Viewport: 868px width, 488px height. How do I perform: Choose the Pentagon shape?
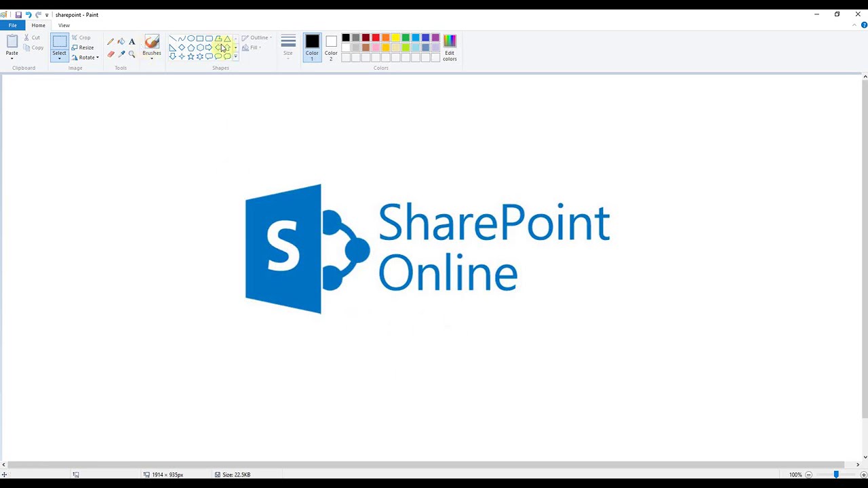191,47
